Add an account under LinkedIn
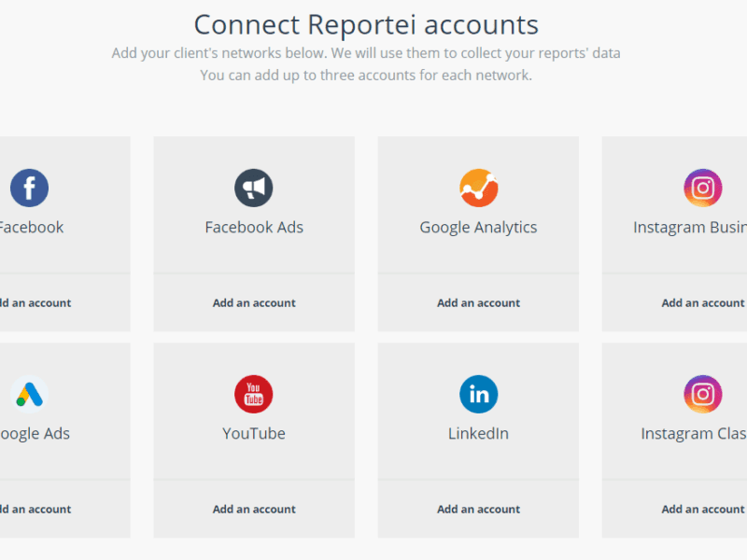 [x=478, y=509]
